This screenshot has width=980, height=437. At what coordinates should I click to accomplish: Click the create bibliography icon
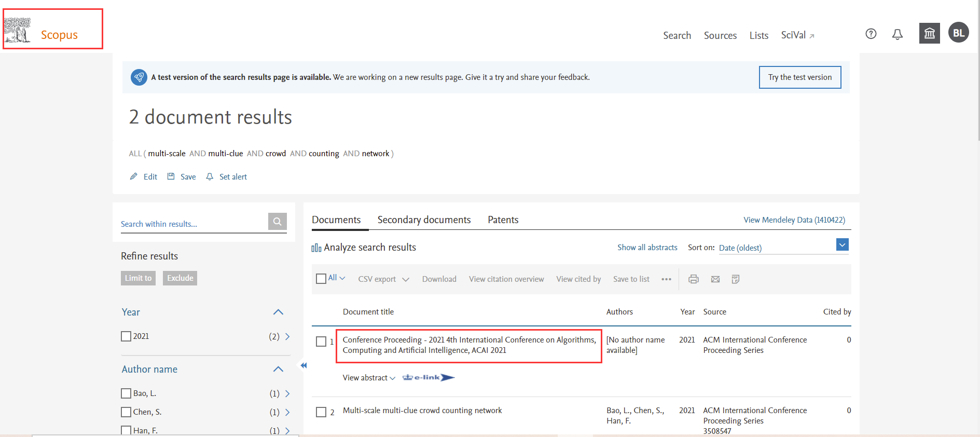[736, 279]
